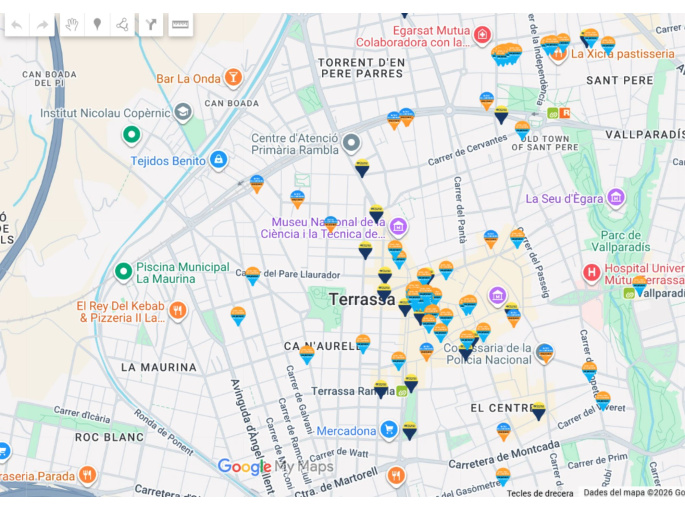Click the restaurant icon next to raseria Parada
The height and width of the screenshot is (510, 685).
click(x=87, y=475)
